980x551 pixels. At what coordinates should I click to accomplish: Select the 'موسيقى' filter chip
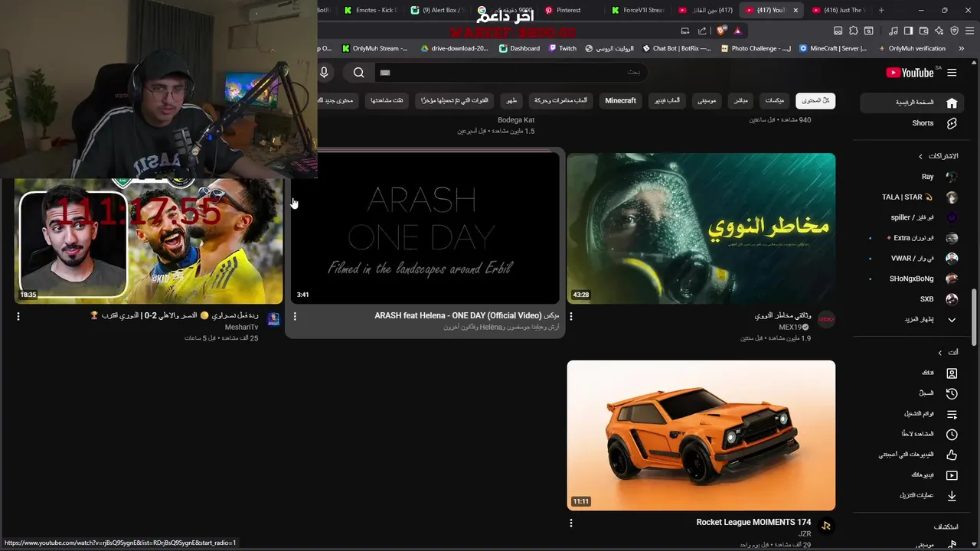(x=707, y=101)
